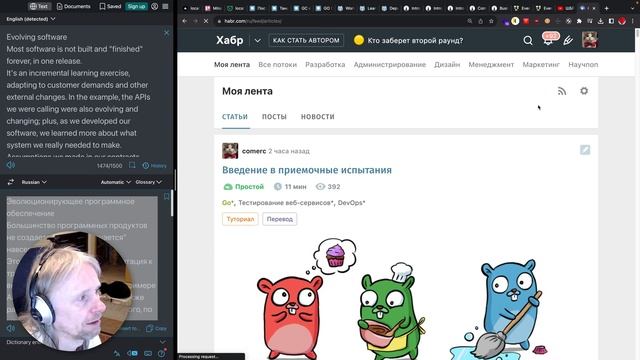The image size is (640, 360).
Task: Go back in Chrome browser
Action: 184,21
